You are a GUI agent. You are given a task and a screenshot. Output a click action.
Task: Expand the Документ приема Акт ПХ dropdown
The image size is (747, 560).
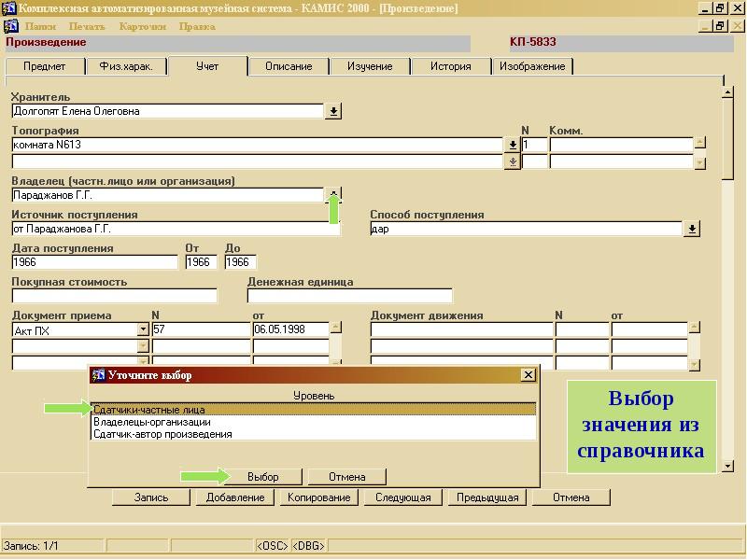(x=143, y=329)
